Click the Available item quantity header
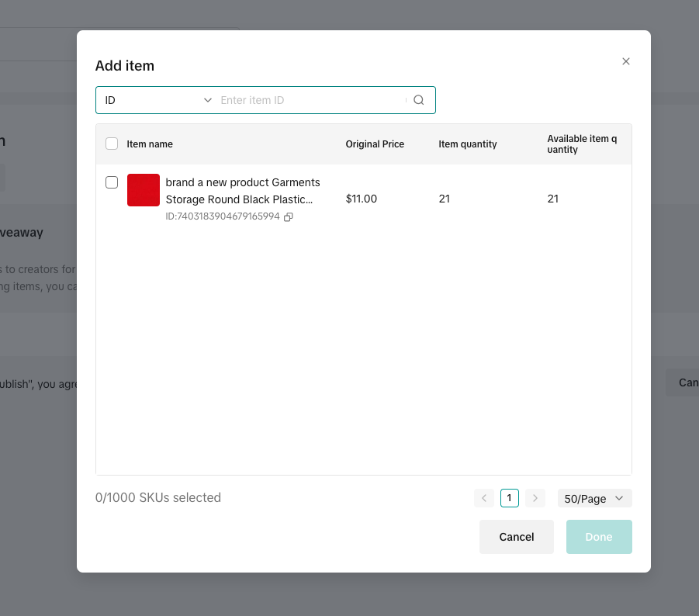 (582, 144)
